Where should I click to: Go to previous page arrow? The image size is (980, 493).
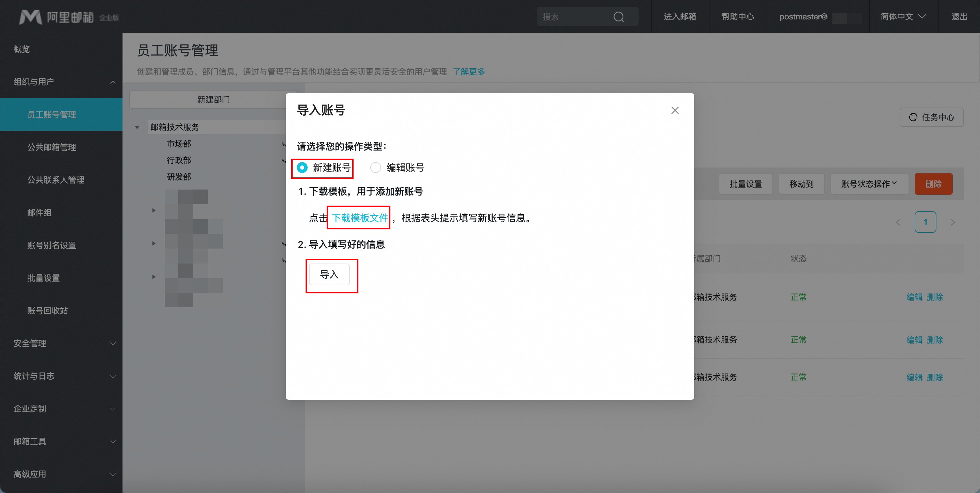(x=898, y=222)
